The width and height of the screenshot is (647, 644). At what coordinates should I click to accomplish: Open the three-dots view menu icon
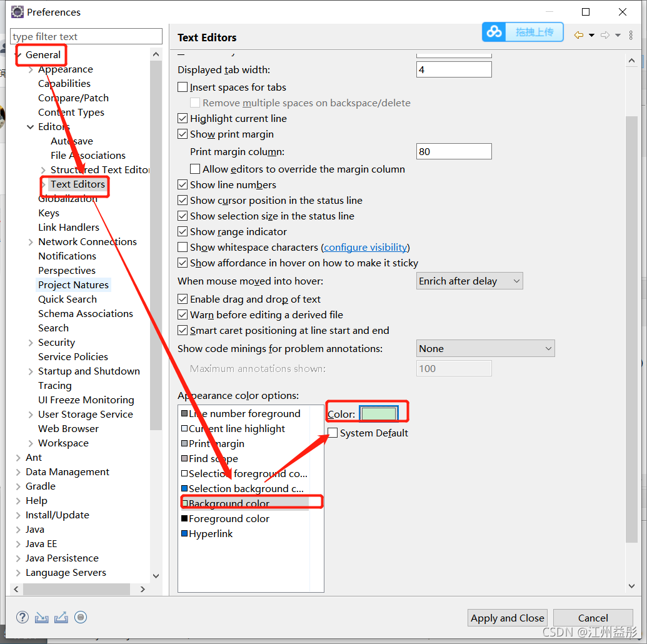coord(631,35)
